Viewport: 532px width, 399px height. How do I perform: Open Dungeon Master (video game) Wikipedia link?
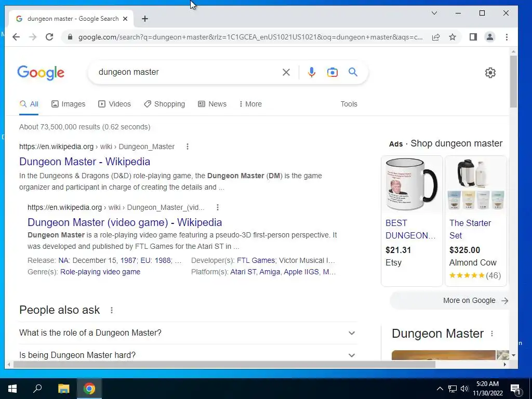pyautogui.click(x=125, y=222)
